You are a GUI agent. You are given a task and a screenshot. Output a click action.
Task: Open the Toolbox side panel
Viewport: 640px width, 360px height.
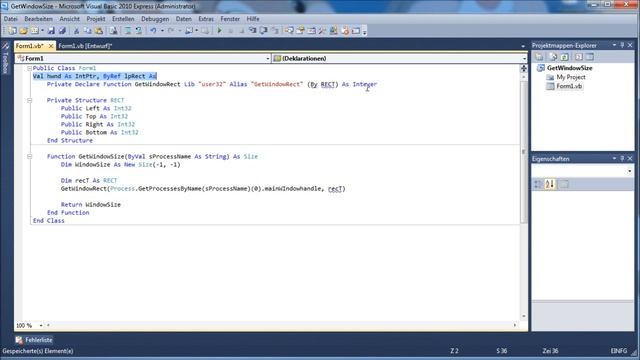tap(5, 58)
